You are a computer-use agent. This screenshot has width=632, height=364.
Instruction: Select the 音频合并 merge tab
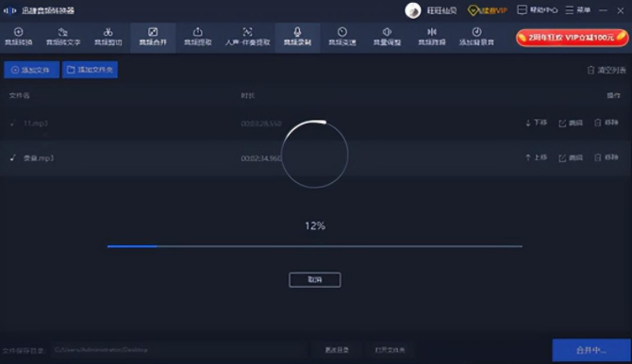click(153, 37)
